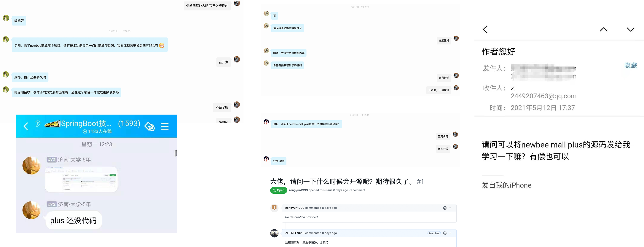The width and height of the screenshot is (644, 247).
Task: Open the three-dot menu on zongyun1999's comment
Action: (450, 208)
